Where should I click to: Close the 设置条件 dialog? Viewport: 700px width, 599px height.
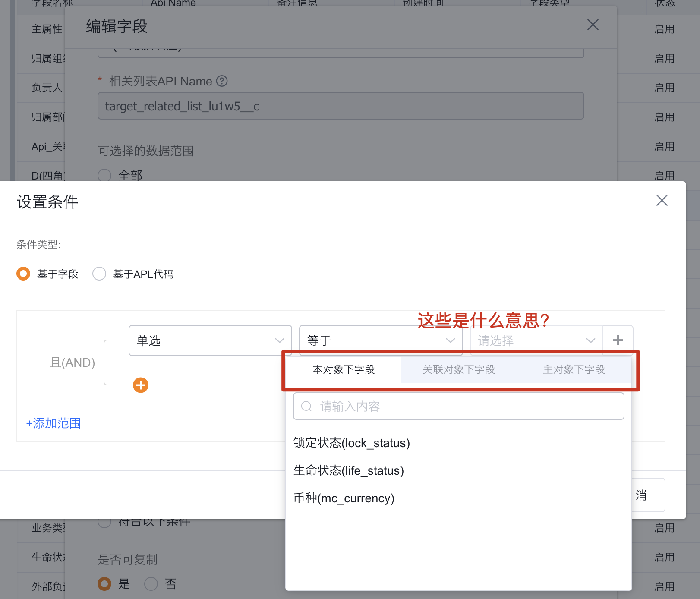pos(662,200)
